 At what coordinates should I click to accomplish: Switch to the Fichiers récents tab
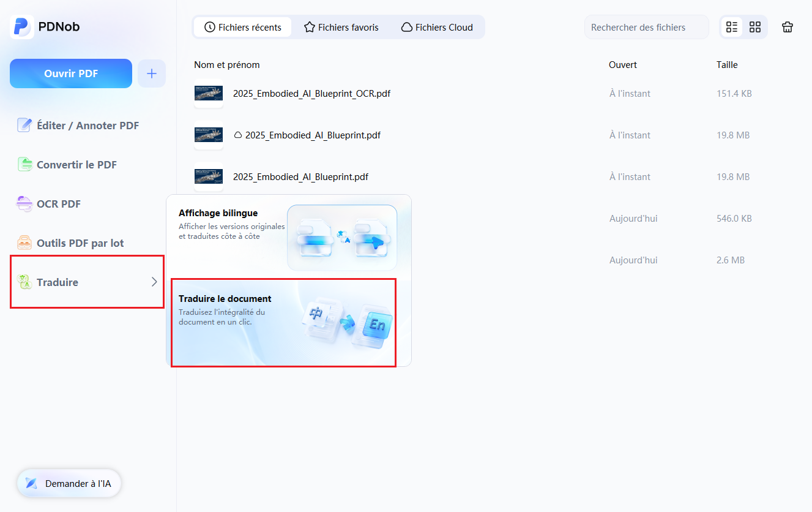(x=243, y=27)
